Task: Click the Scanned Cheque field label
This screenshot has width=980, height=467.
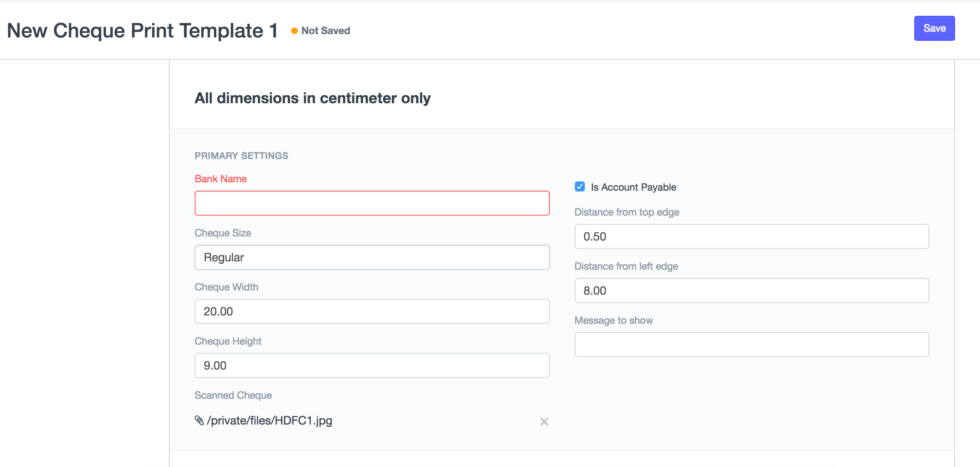Action: click(233, 395)
